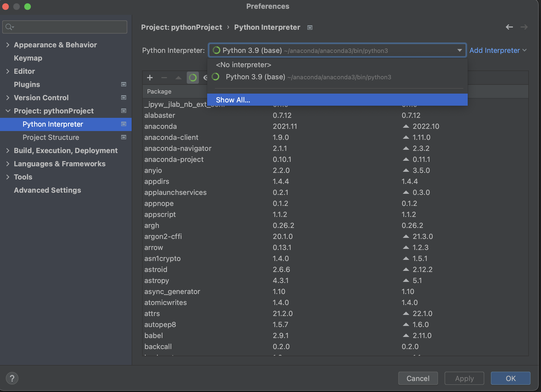This screenshot has width=541, height=392.
Task: Click the magnifier icon in settings search
Action: coord(9,27)
